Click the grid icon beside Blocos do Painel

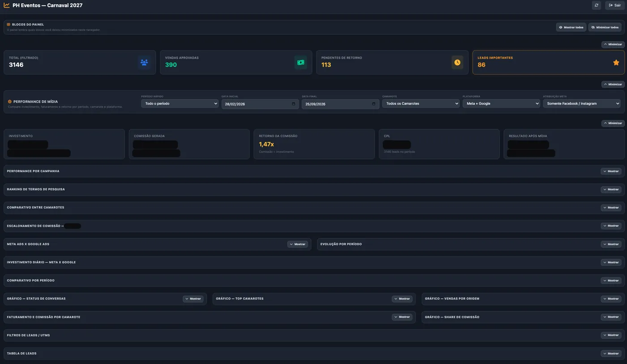click(9, 25)
